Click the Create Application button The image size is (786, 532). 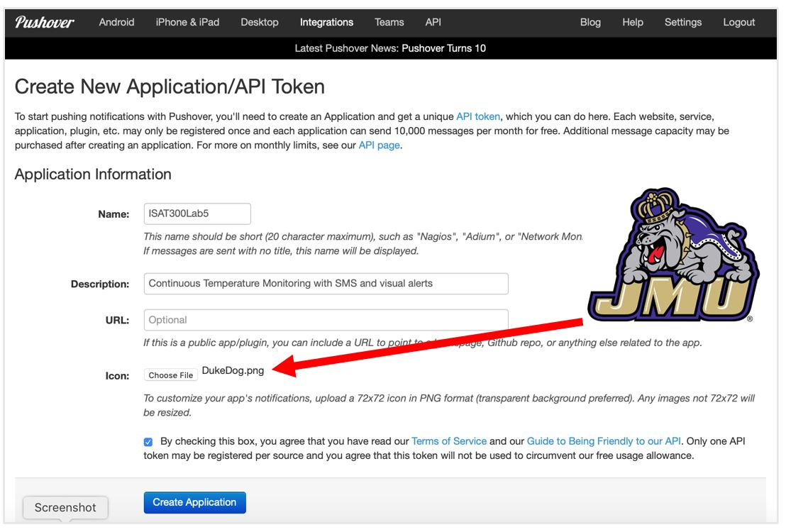[x=195, y=502]
